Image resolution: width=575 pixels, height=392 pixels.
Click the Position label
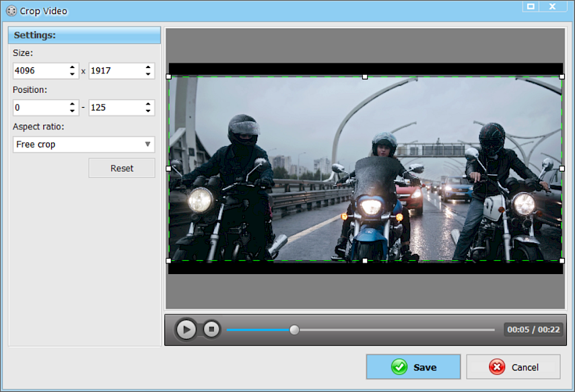pyautogui.click(x=30, y=90)
